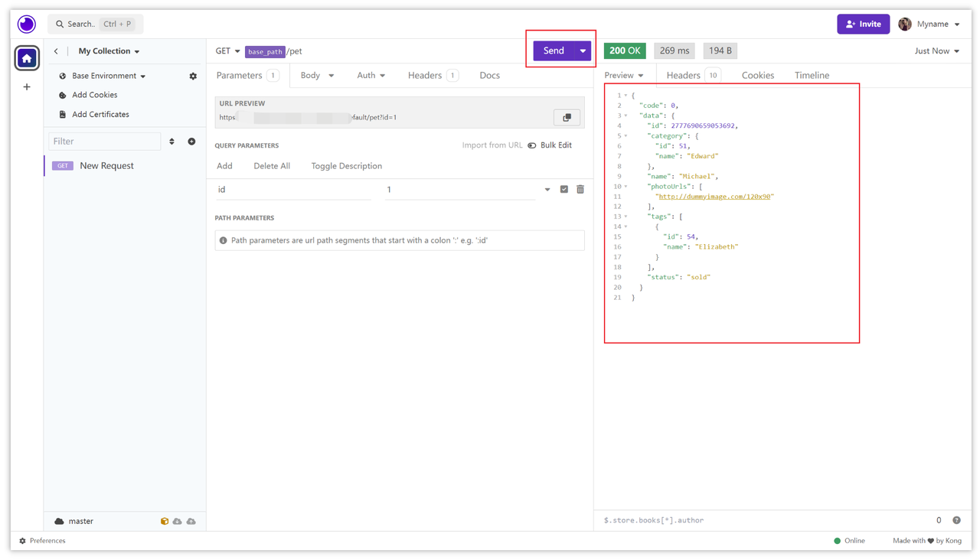Click the cloud icon beside master branch

(x=59, y=521)
